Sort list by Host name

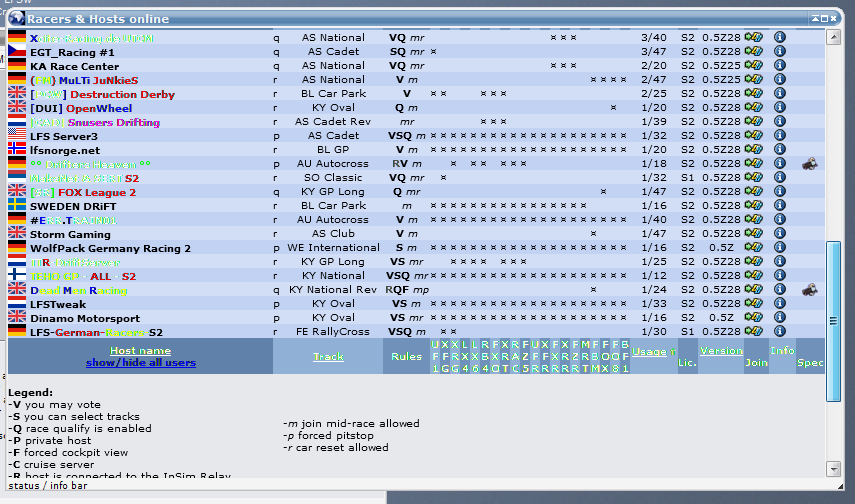[140, 351]
